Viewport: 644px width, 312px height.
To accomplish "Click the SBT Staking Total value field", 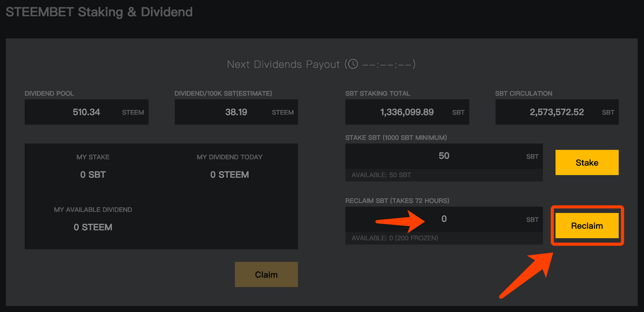I will click(407, 112).
